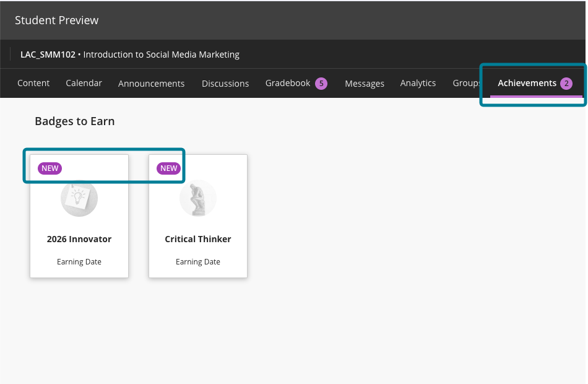Switch to the Announcements tab

point(151,82)
